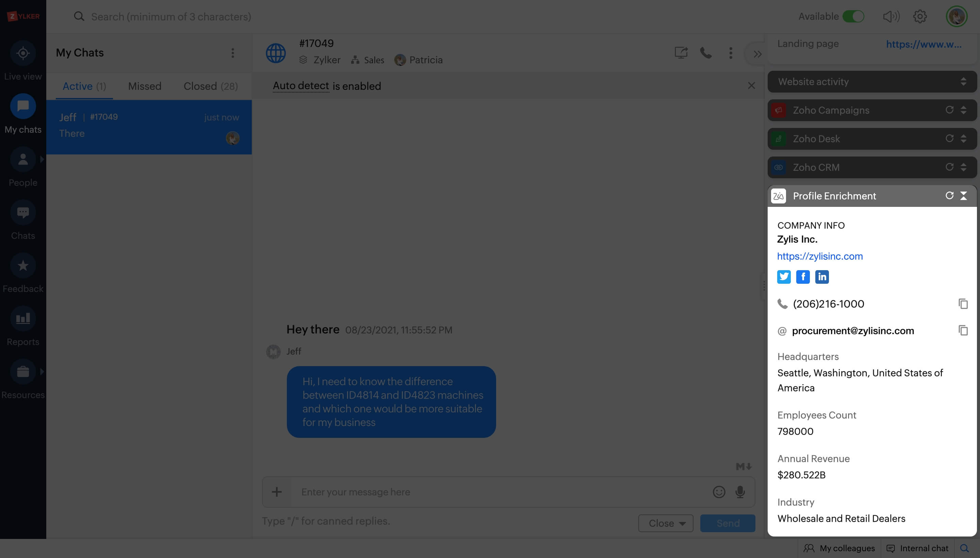Switch to the Closed chats tab

(x=210, y=86)
